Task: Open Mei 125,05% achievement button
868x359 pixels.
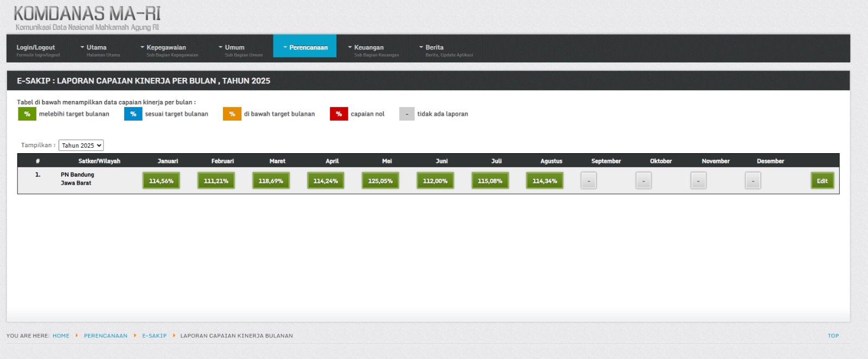Action: [380, 181]
